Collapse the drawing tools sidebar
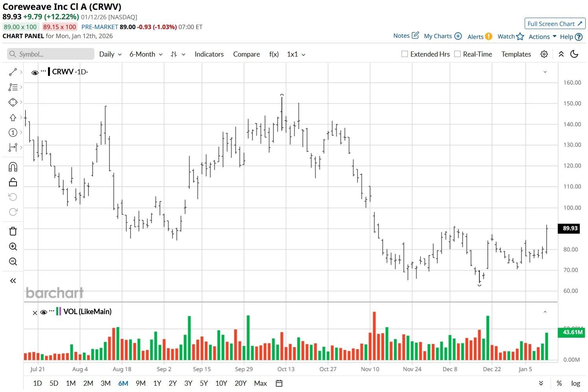The image size is (588, 392). pos(13,281)
